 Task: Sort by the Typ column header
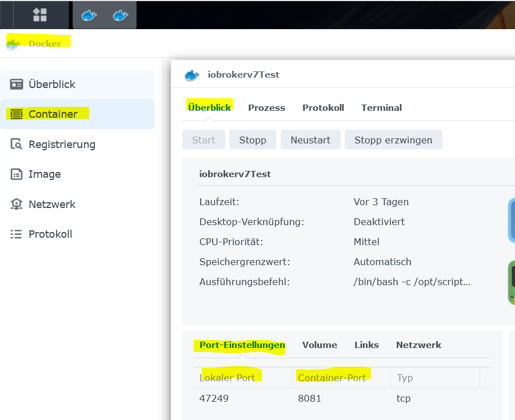(405, 378)
